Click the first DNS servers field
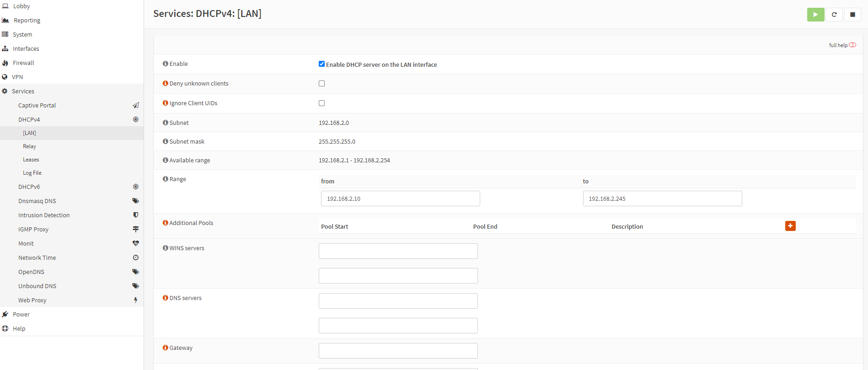 (x=398, y=301)
